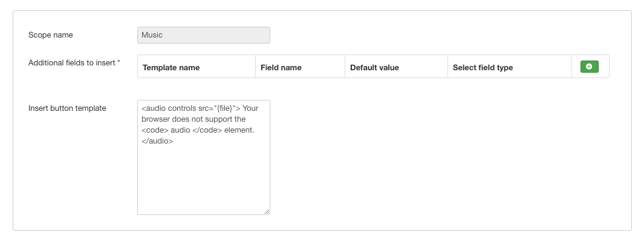This screenshot has height=241, width=644.
Task: Click the textarea resize grip corner
Action: 267,211
